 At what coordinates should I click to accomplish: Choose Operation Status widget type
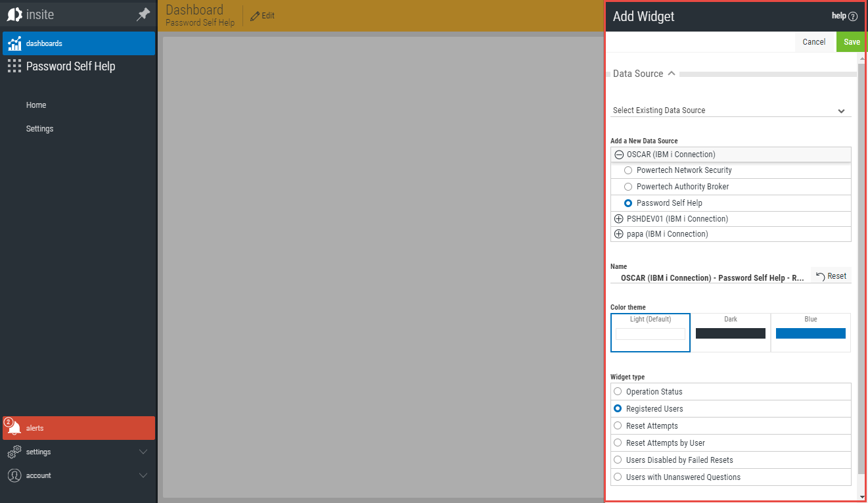(x=618, y=391)
